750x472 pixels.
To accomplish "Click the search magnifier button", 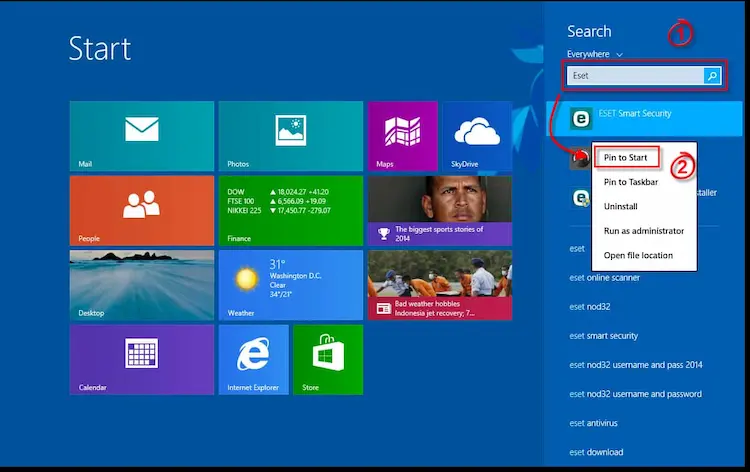I will (x=712, y=76).
